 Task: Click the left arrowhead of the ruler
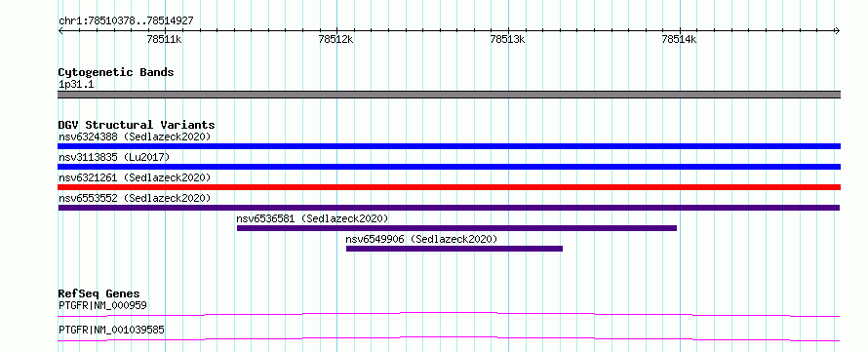pos(60,30)
